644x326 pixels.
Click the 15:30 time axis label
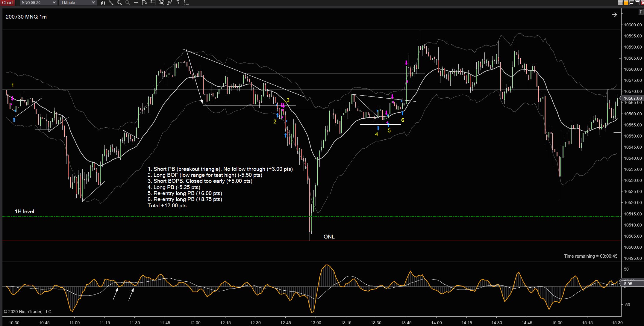tap(617, 323)
